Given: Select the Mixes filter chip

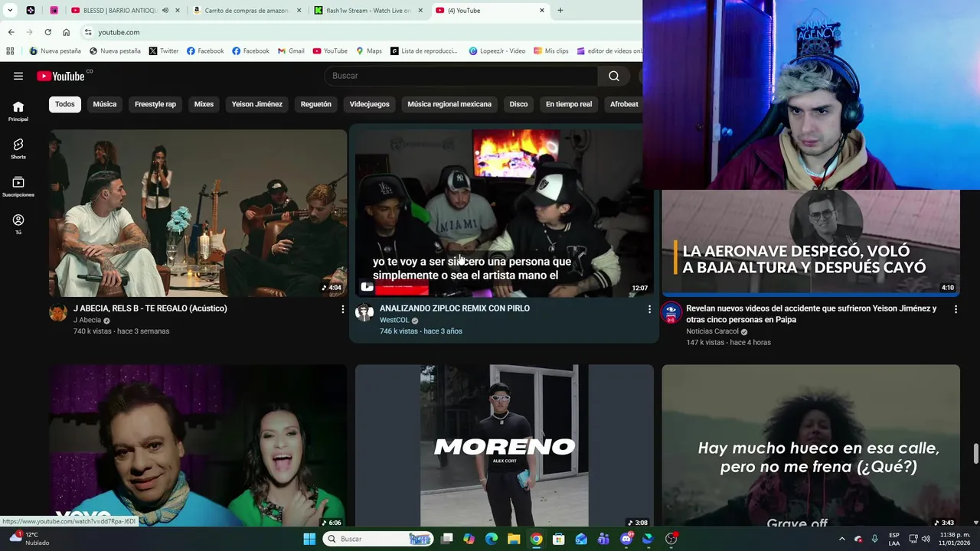Looking at the screenshot, I should tap(204, 104).
